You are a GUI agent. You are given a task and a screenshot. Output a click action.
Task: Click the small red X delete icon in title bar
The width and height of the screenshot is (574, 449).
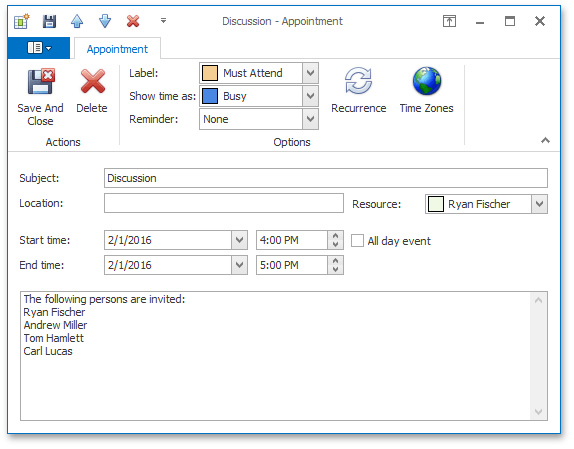[133, 21]
